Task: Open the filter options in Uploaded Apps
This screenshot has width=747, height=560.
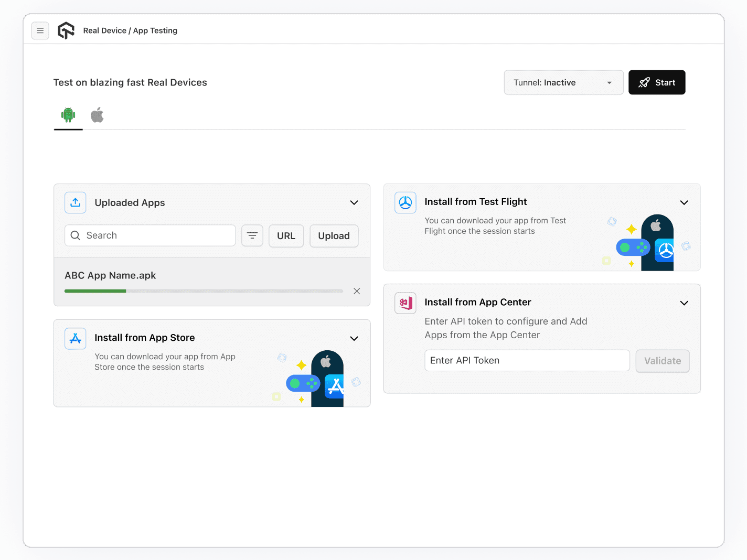Action: pyautogui.click(x=252, y=235)
